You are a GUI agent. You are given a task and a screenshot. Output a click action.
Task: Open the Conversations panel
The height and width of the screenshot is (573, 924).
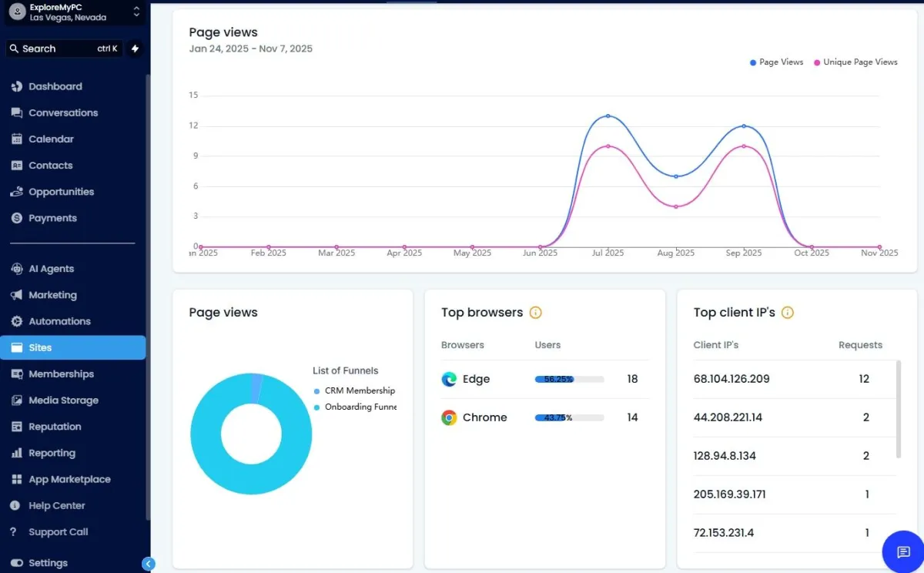[x=64, y=112]
